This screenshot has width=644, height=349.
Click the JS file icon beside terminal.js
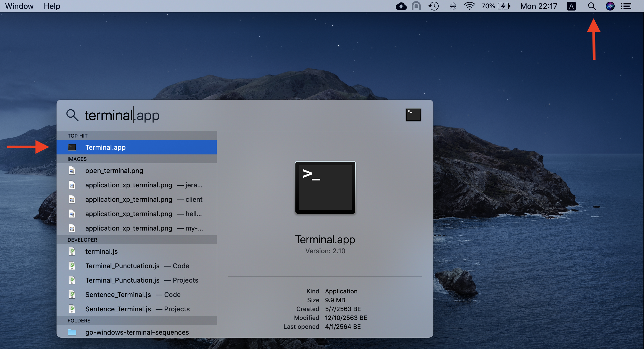click(x=72, y=251)
